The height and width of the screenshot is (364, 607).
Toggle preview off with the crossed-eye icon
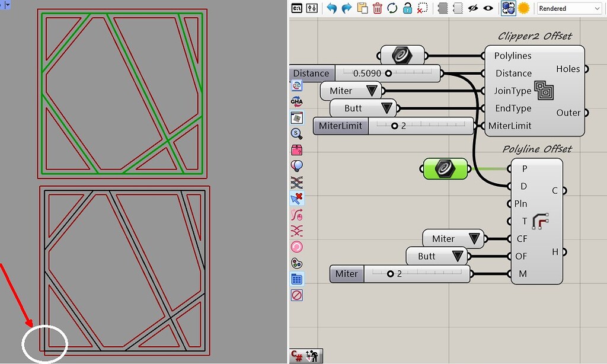(x=473, y=8)
